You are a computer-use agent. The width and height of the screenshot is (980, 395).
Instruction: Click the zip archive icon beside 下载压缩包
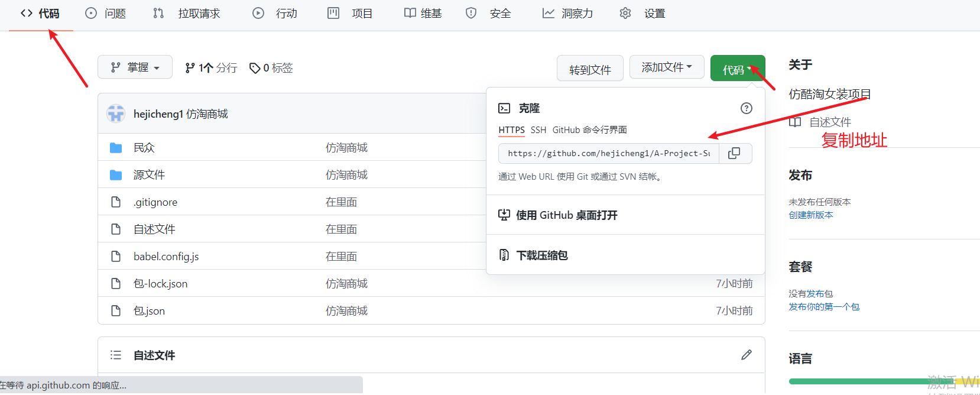[x=504, y=255]
